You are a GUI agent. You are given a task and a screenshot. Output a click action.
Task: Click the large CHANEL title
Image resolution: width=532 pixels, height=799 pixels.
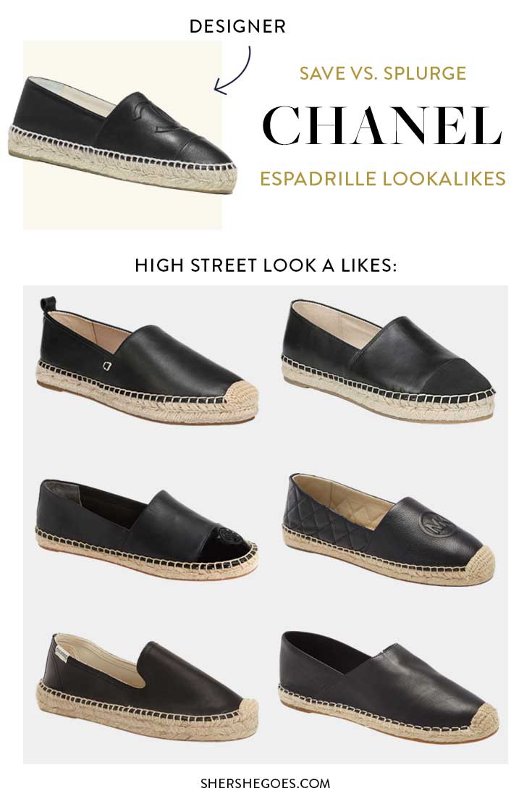tap(382, 126)
